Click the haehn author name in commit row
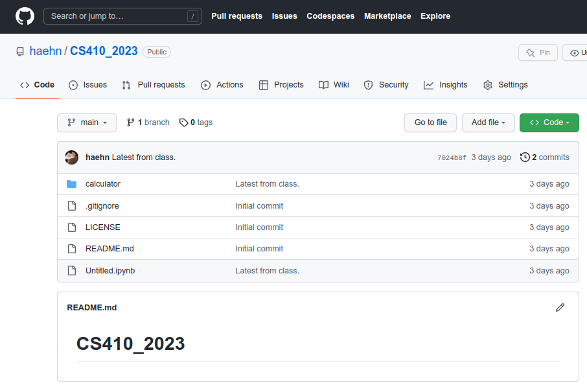This screenshot has width=587, height=392. point(97,157)
